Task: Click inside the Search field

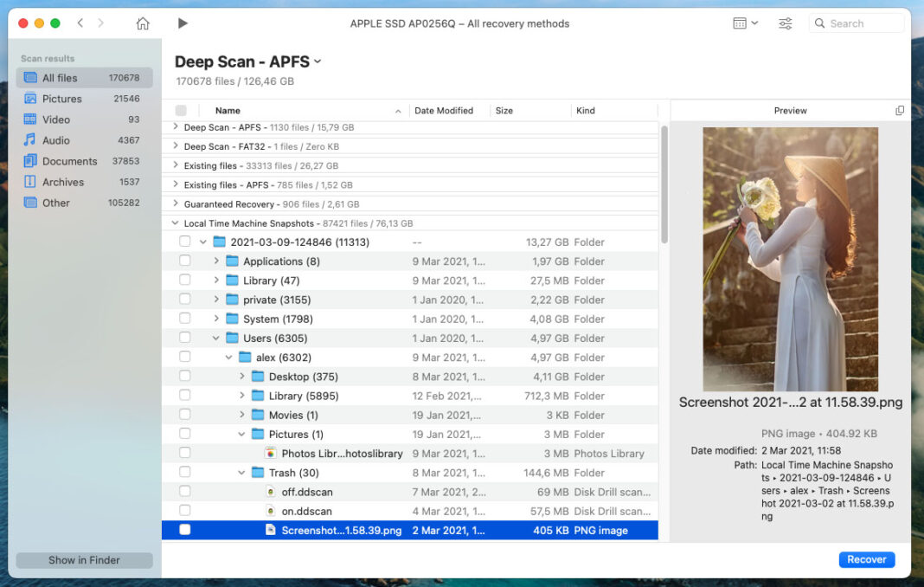Action: click(x=857, y=23)
